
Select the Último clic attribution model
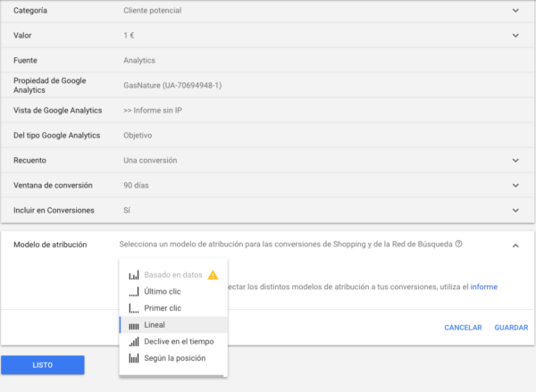pyautogui.click(x=173, y=291)
